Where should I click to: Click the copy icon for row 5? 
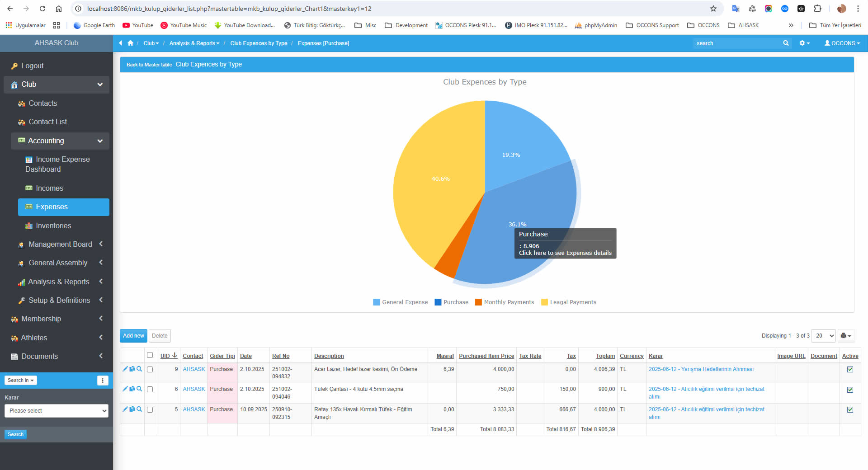click(x=132, y=409)
